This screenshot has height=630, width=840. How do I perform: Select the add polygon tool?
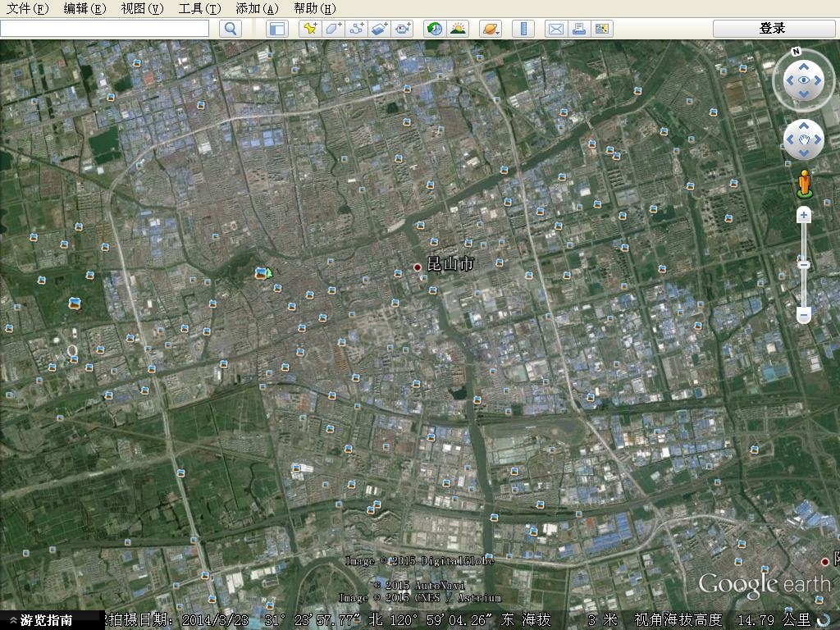click(332, 29)
